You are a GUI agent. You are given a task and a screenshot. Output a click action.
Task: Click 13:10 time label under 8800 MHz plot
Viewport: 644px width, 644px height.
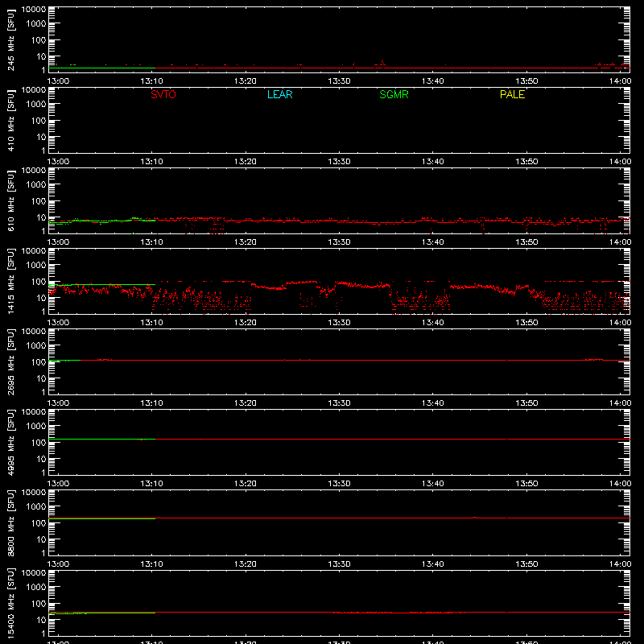[151, 564]
